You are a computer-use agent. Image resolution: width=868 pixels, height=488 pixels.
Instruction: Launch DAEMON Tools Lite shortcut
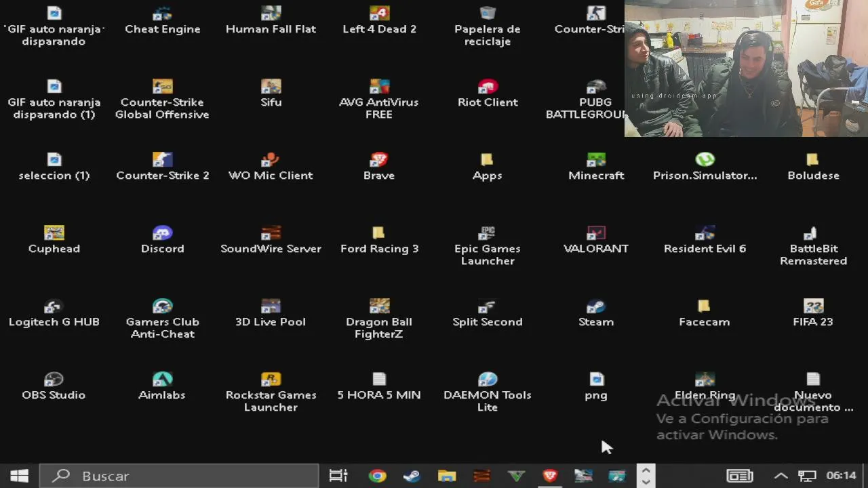coord(488,392)
